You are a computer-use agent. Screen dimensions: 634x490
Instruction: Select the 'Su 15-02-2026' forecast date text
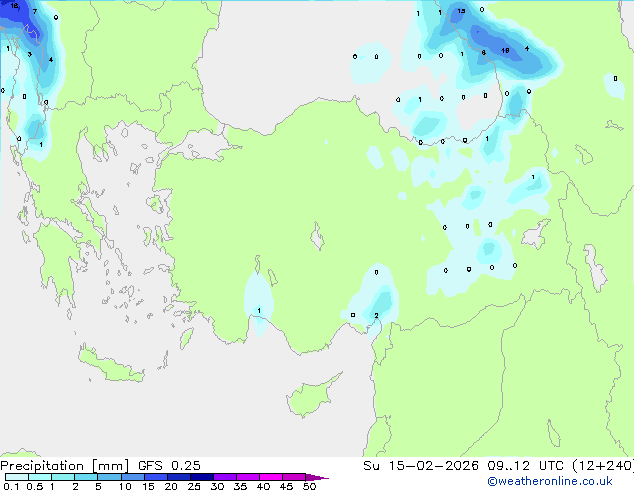point(421,466)
